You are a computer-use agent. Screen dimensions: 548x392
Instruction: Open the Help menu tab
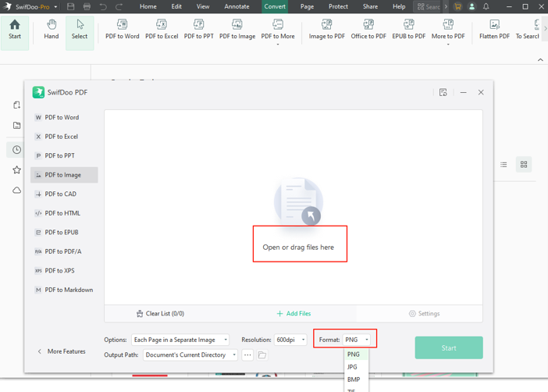399,6
